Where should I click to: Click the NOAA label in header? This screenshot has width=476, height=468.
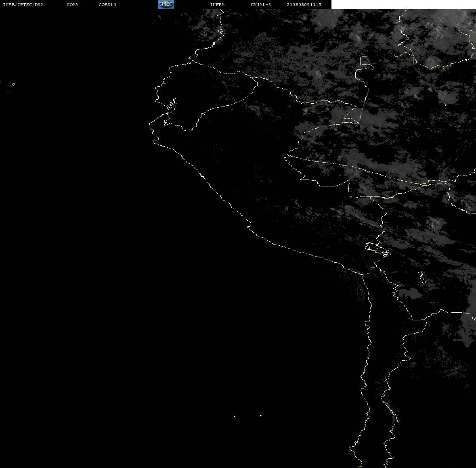(72, 4)
